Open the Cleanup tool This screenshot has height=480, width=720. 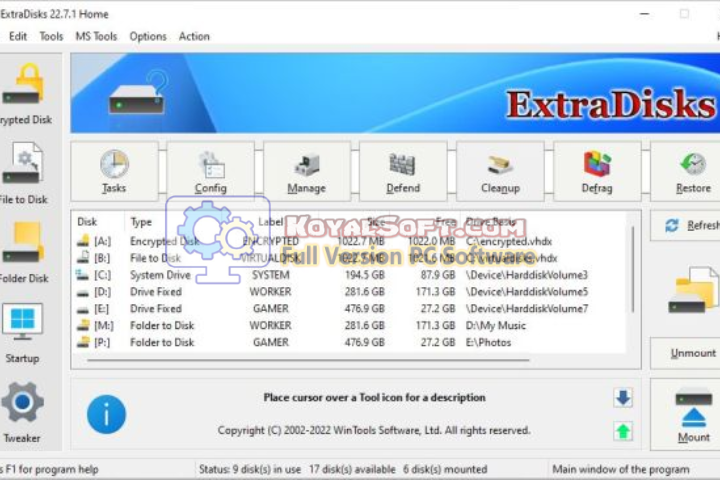(500, 171)
